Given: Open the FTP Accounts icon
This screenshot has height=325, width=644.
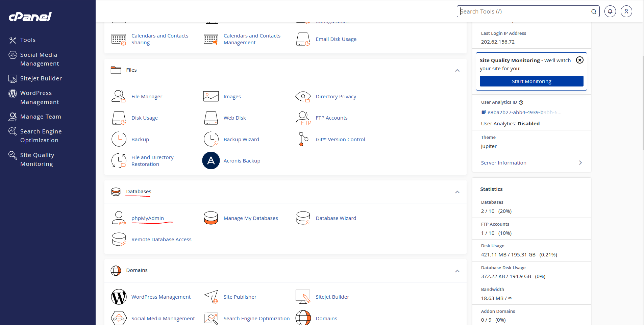Looking at the screenshot, I should tap(303, 118).
